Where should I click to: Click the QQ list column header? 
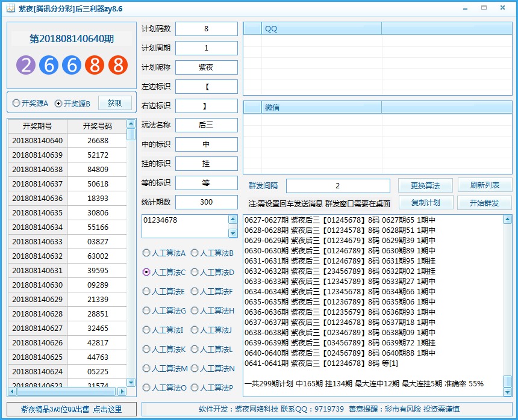coord(321,29)
